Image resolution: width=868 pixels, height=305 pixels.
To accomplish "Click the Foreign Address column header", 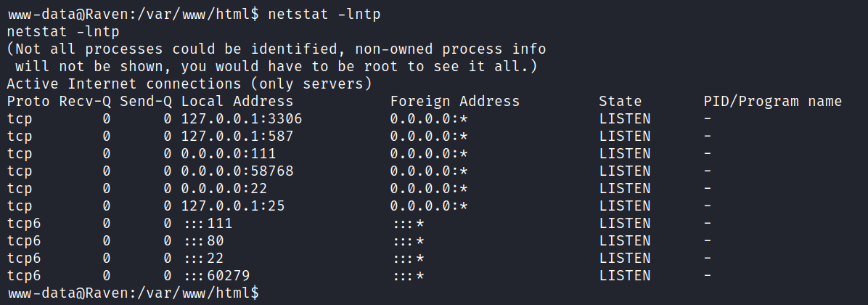I will tap(455, 102).
